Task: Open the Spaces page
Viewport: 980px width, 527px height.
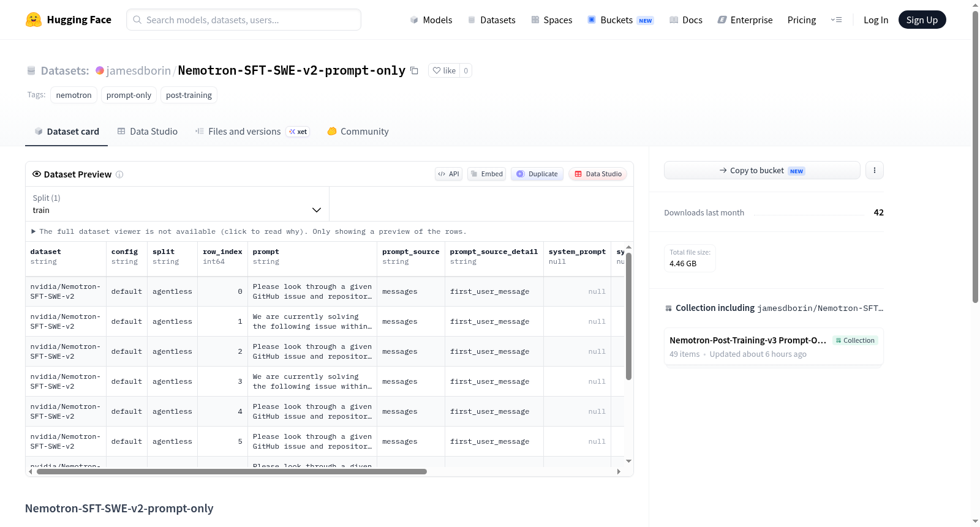Action: coord(551,20)
